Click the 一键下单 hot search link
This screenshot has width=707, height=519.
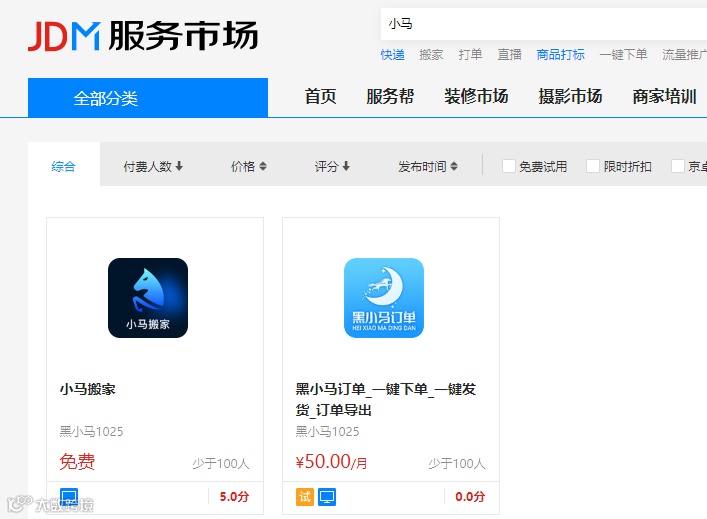click(623, 55)
